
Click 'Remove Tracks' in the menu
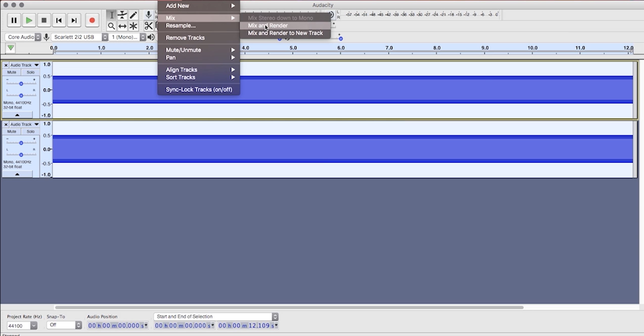coord(185,37)
